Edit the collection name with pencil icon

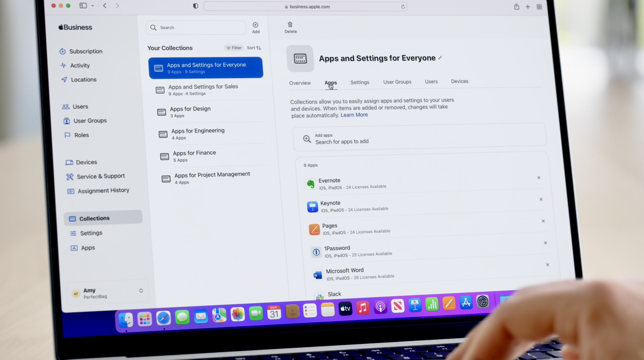pos(440,58)
